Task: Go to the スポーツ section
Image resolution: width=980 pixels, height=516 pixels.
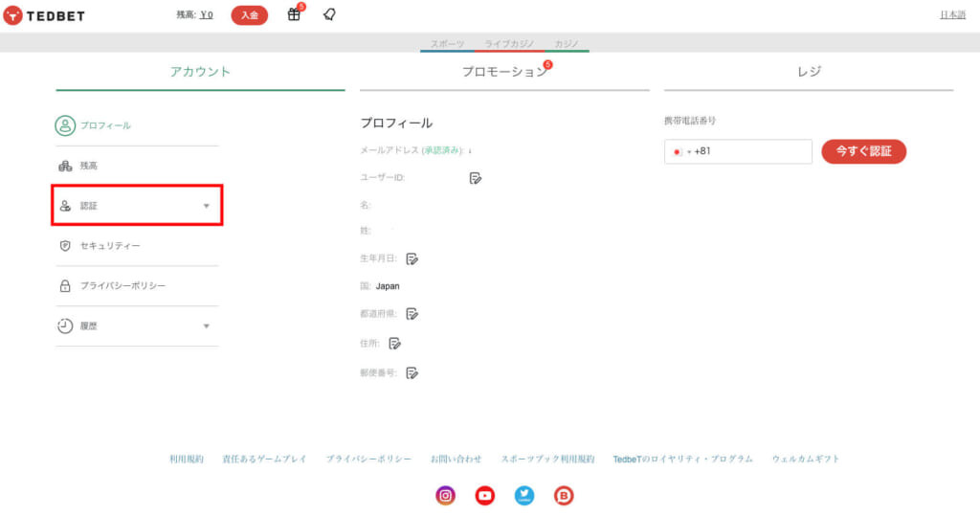Action: [x=448, y=44]
